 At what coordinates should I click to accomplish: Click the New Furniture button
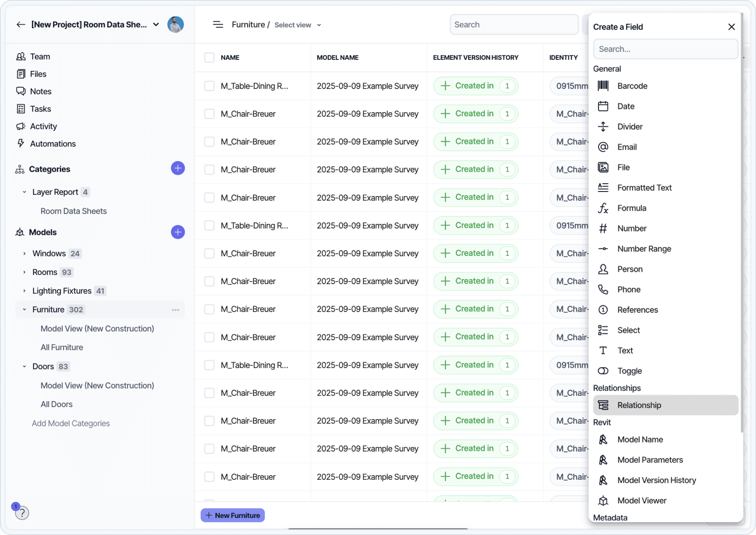(233, 515)
